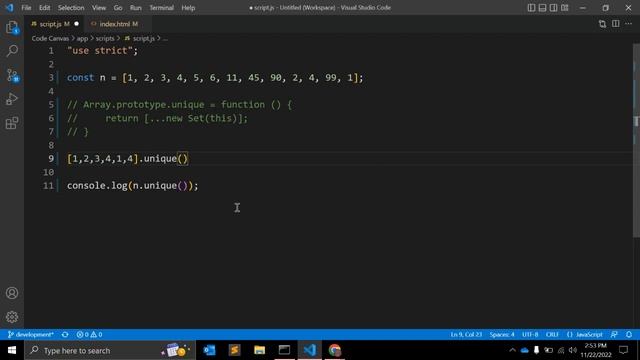Open the Explorer view in activity bar
The height and width of the screenshot is (360, 640).
12,28
